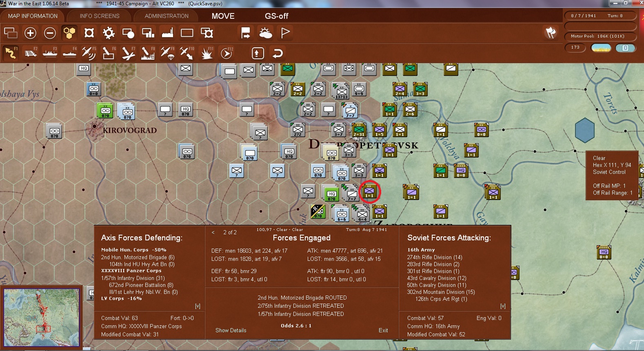Viewport: 644px width, 351px height.
Task: Click the 2 of 2 page indicator
Action: [230, 232]
